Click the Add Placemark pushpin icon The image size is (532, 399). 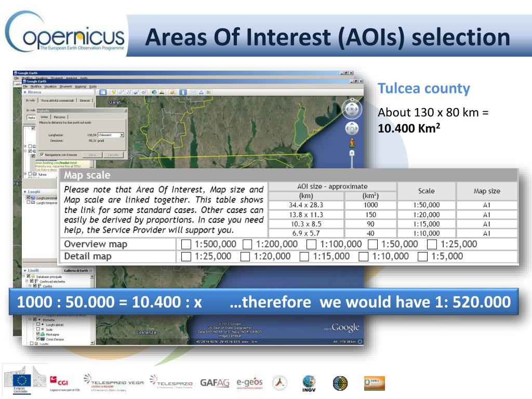coord(114,92)
